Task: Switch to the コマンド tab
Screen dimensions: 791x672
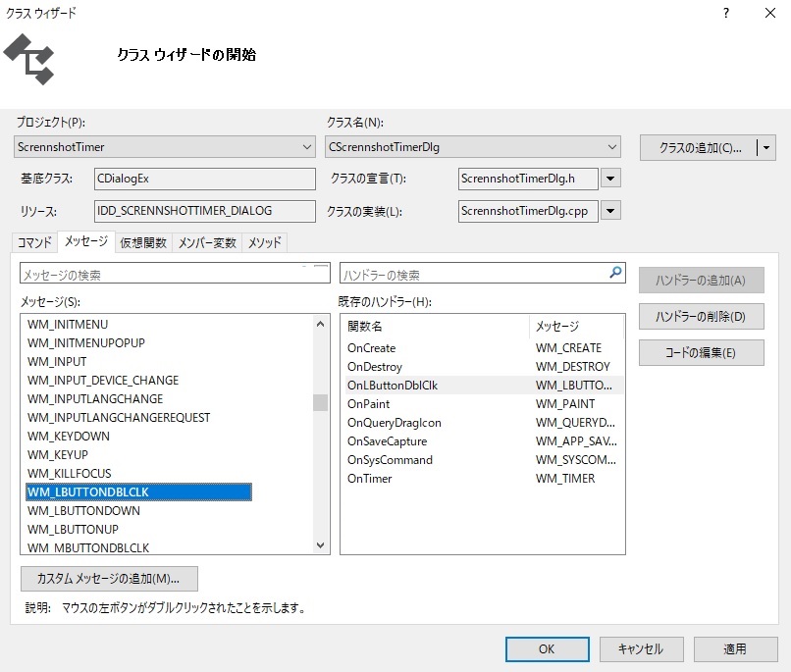Action: tap(34, 242)
